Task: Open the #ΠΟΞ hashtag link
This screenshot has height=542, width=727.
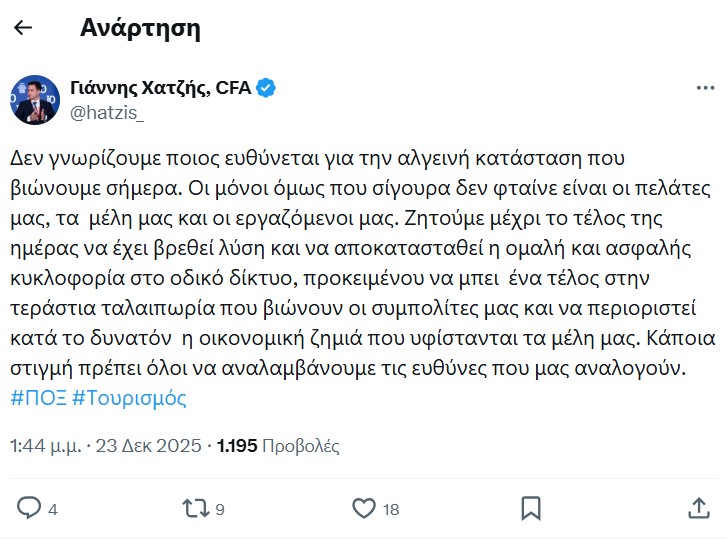Action: coord(38,398)
